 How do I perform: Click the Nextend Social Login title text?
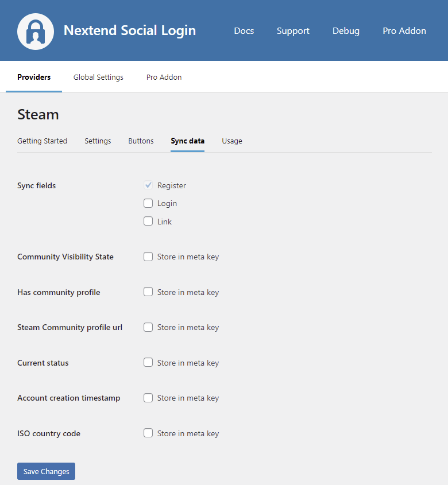coord(130,30)
